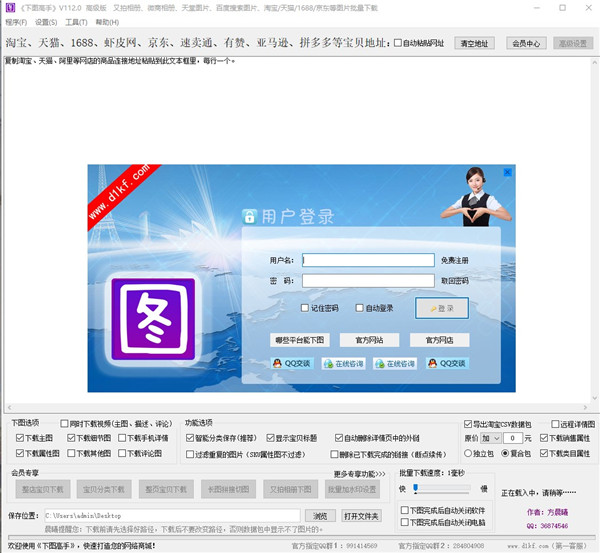Viewport: 600px width, 553px height.
Task: Click 更多专享功能>>> link
Action: 359,474
